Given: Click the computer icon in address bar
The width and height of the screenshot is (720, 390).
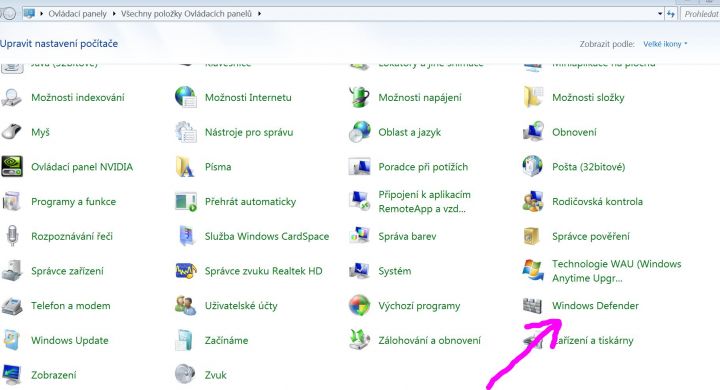Looking at the screenshot, I should pos(29,14).
